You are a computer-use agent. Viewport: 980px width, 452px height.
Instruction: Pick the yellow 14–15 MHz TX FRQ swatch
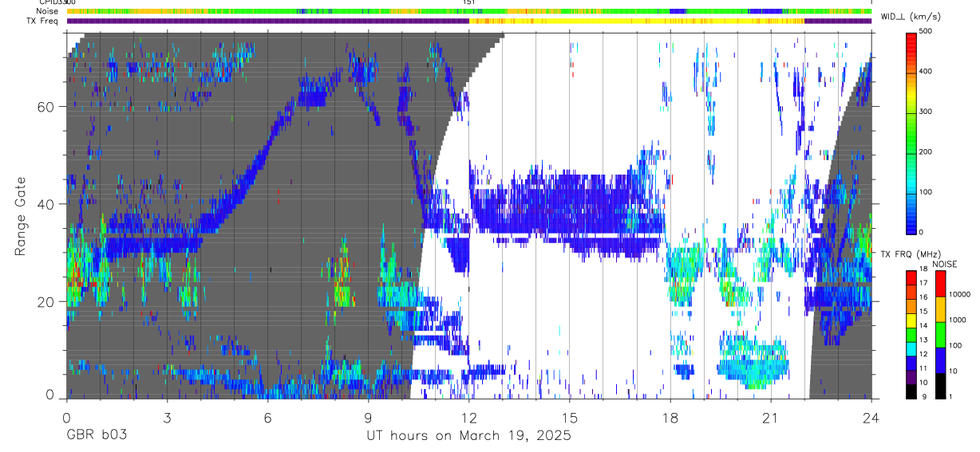pos(911,320)
